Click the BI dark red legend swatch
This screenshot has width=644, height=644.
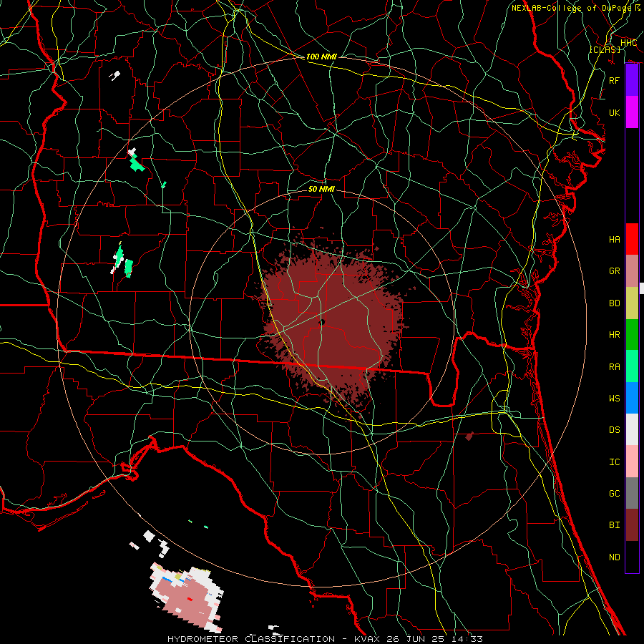[632, 525]
